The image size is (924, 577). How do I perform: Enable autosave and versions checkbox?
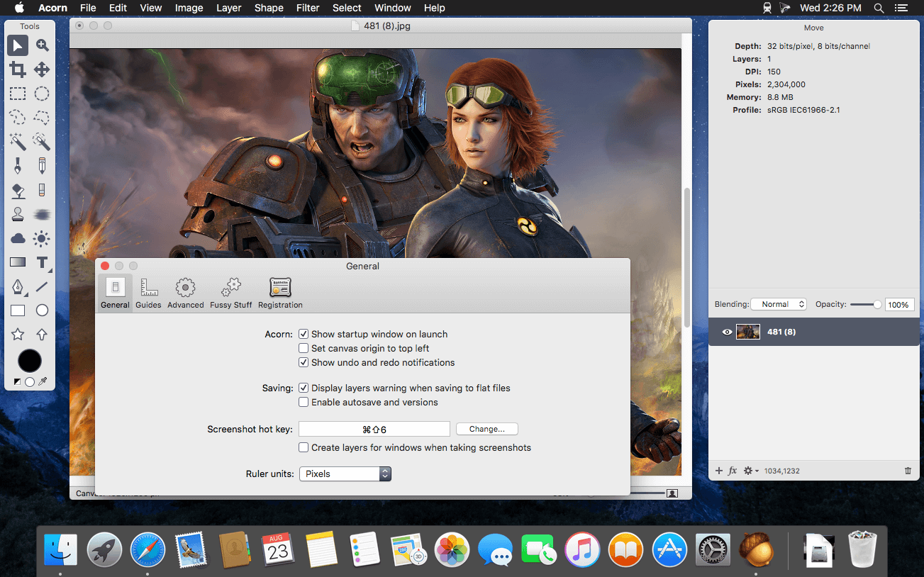304,402
